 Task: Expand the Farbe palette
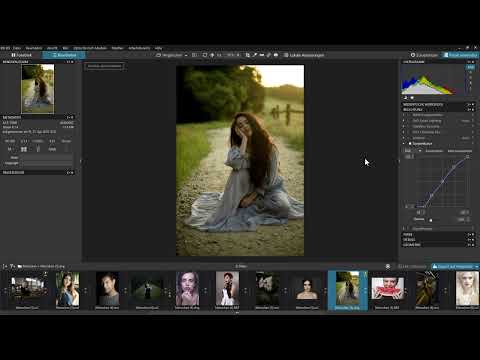(438, 235)
